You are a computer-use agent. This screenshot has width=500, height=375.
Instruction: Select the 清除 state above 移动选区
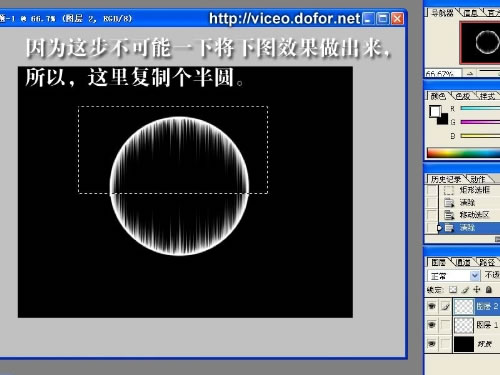point(467,202)
